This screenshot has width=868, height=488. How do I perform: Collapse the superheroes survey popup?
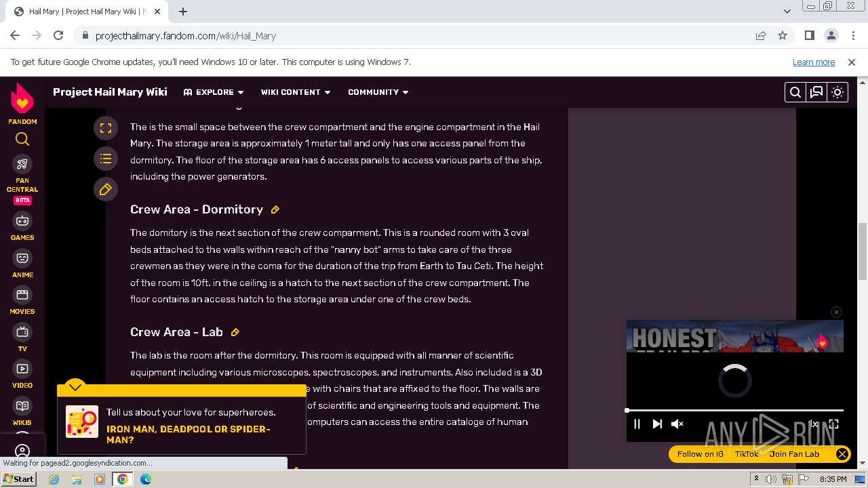[x=75, y=387]
